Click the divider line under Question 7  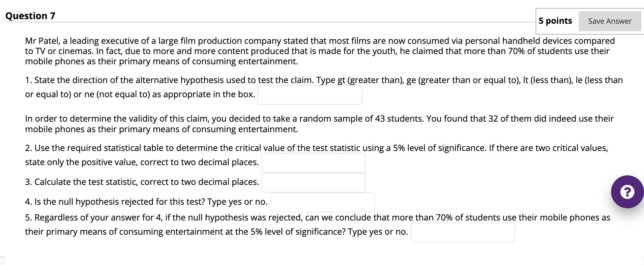(264, 22)
